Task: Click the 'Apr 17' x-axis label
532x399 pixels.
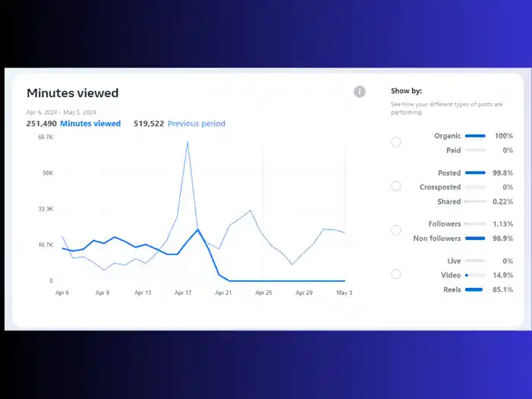Action: coord(183,293)
